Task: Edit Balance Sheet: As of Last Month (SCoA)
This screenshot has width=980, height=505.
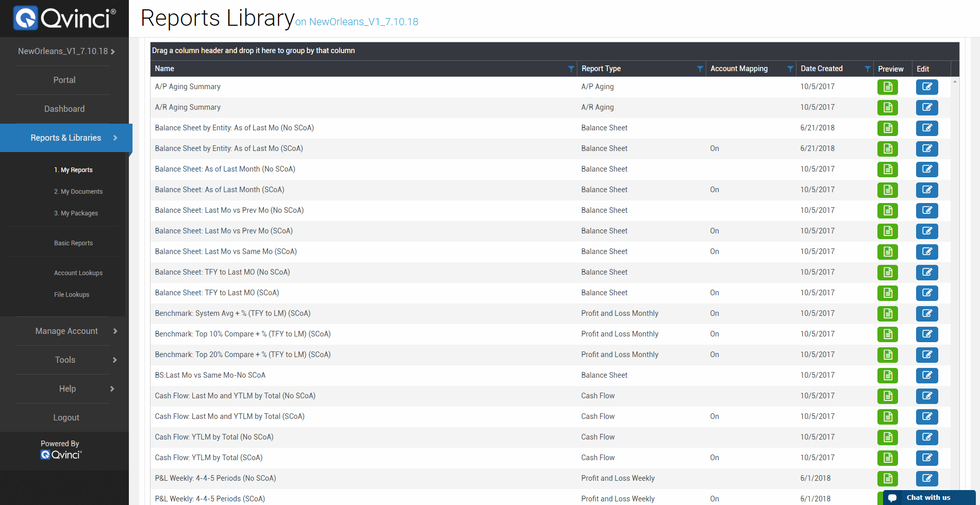Action: click(x=926, y=190)
